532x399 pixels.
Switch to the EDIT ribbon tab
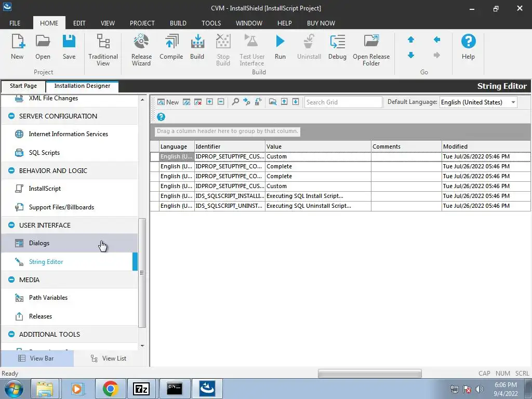pos(79,23)
